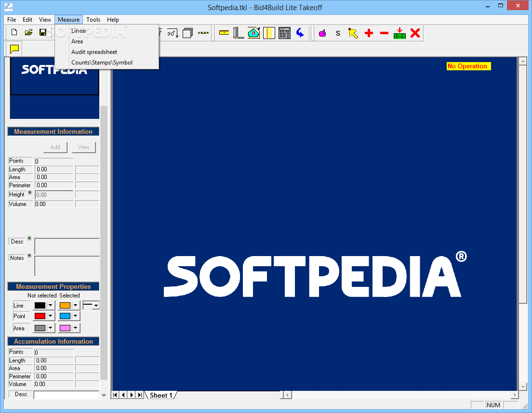Click the green marker beside Height
The height and width of the screenshot is (413, 532).
tap(30, 193)
